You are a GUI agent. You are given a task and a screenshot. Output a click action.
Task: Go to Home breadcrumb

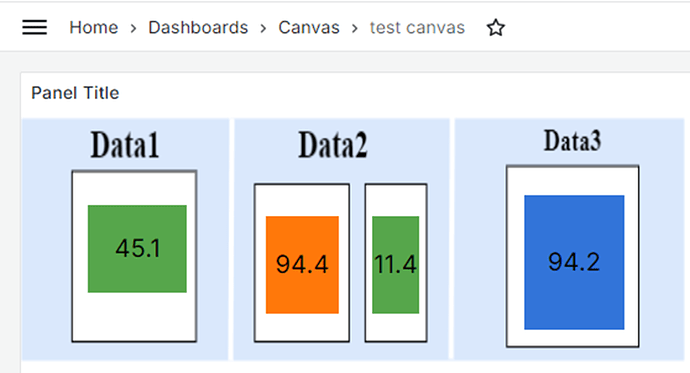[x=94, y=28]
